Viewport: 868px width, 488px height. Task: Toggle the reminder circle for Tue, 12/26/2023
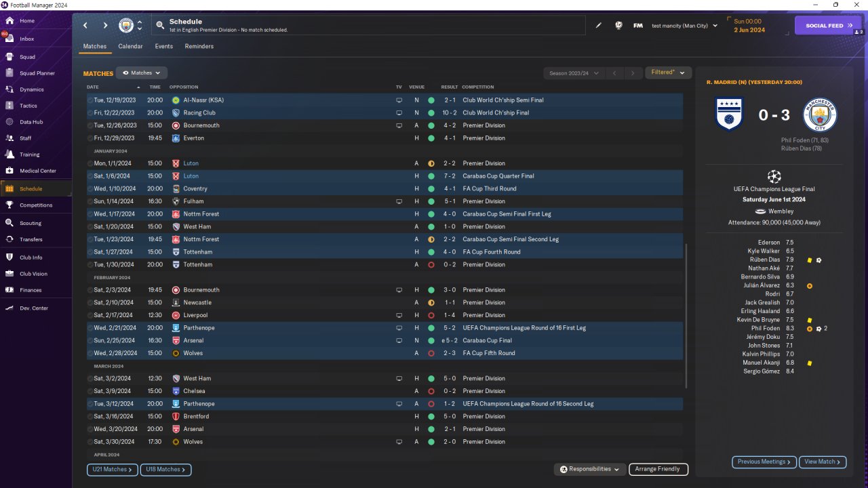click(90, 125)
